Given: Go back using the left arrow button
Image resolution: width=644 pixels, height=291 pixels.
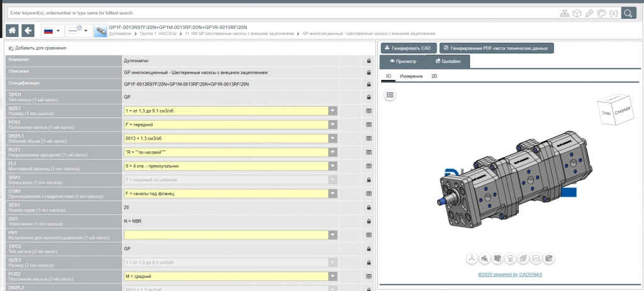Looking at the screenshot, I should click(28, 30).
